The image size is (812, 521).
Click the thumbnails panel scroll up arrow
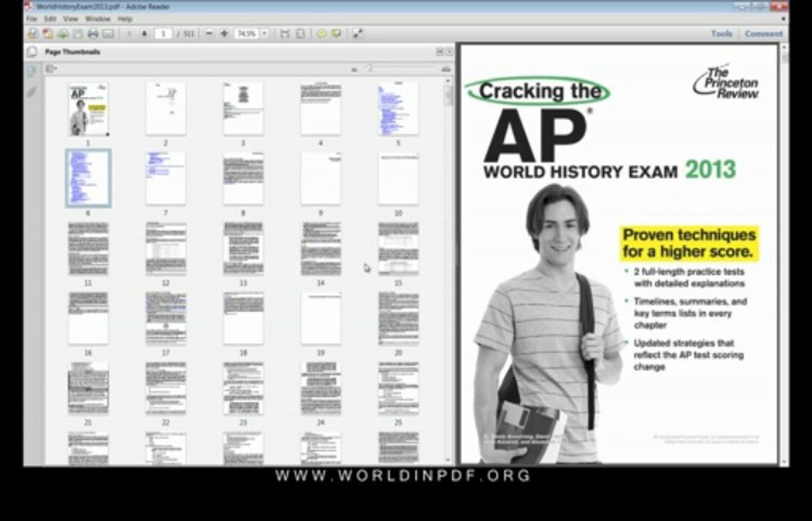tap(448, 81)
